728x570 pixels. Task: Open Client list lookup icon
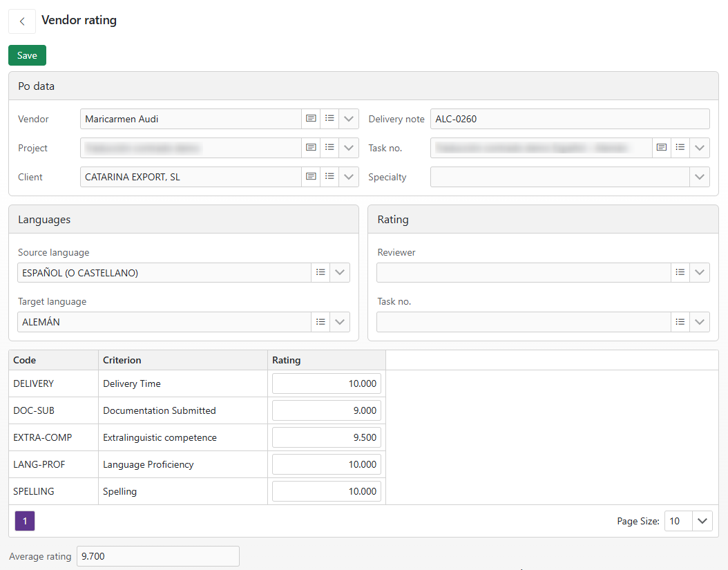coord(329,177)
